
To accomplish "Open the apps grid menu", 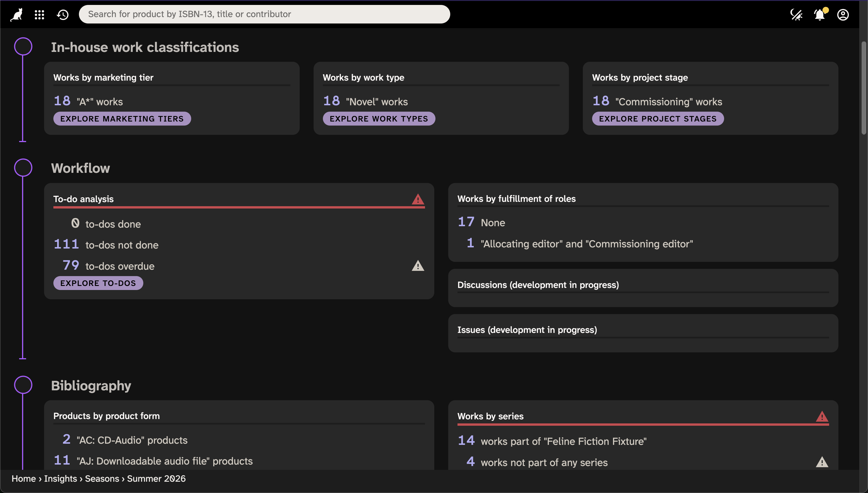I will 39,14.
